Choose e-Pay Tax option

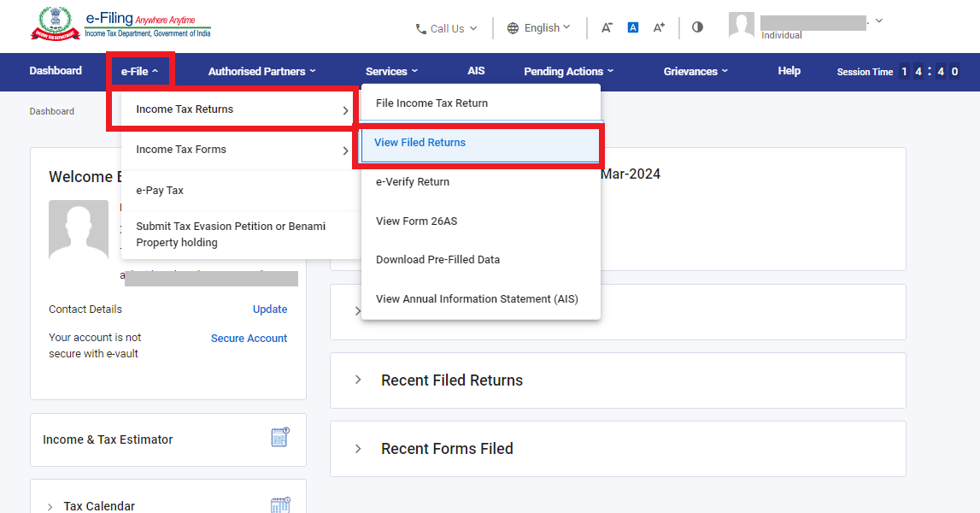click(x=241, y=190)
